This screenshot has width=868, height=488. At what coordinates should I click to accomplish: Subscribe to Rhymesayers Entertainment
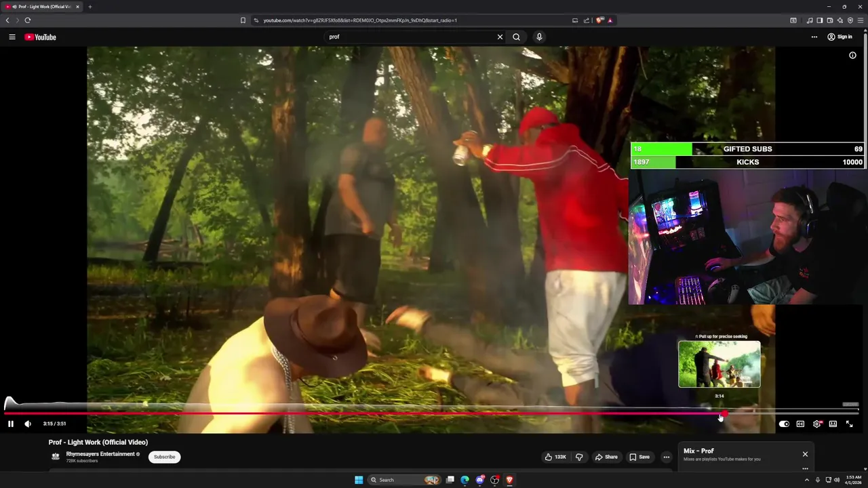(x=164, y=457)
